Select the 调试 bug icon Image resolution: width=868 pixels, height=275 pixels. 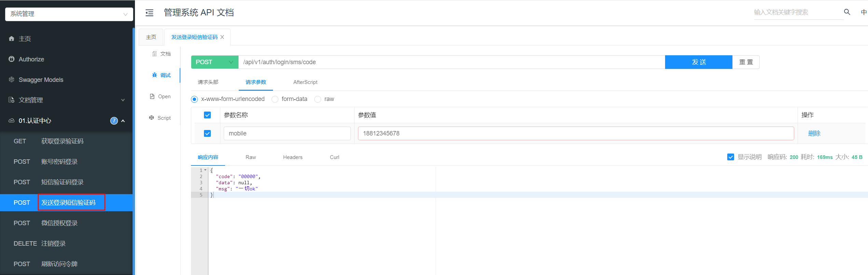coord(154,75)
